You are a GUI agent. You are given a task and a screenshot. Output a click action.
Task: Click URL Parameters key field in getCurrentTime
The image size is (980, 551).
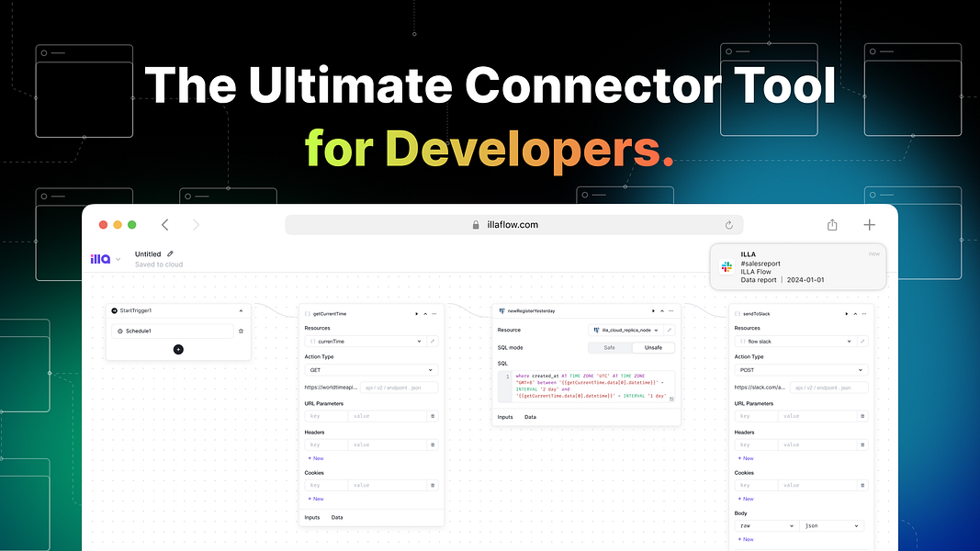(326, 416)
